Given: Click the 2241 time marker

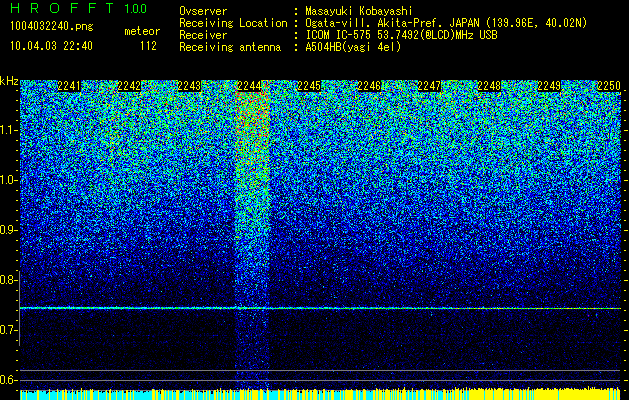Looking at the screenshot, I should [x=69, y=86].
